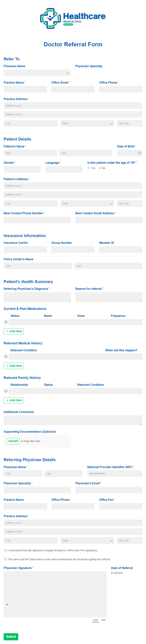This screenshot has height=644, width=146.
Task: Click the National Provider Identifier field
Action: (x=115, y=473)
